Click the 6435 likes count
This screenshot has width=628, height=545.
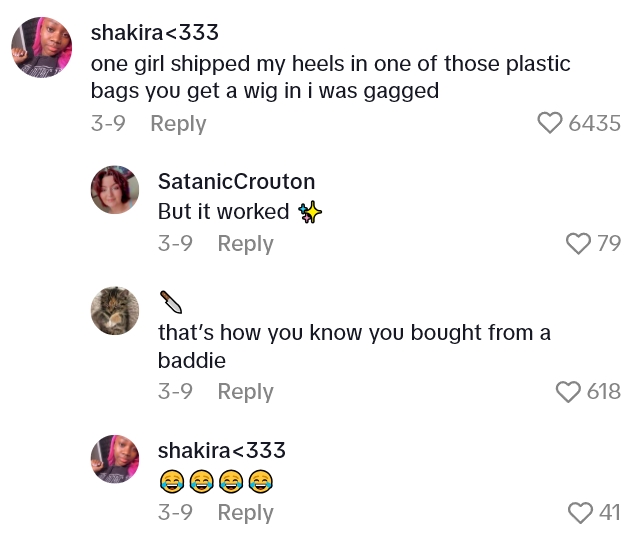(594, 124)
